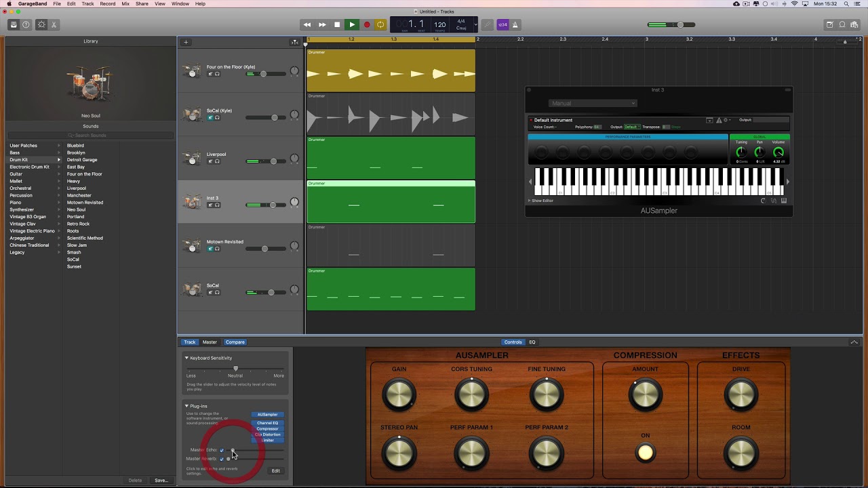Click the SoCal track drum kit icon
The height and width of the screenshot is (488, 868).
[193, 289]
